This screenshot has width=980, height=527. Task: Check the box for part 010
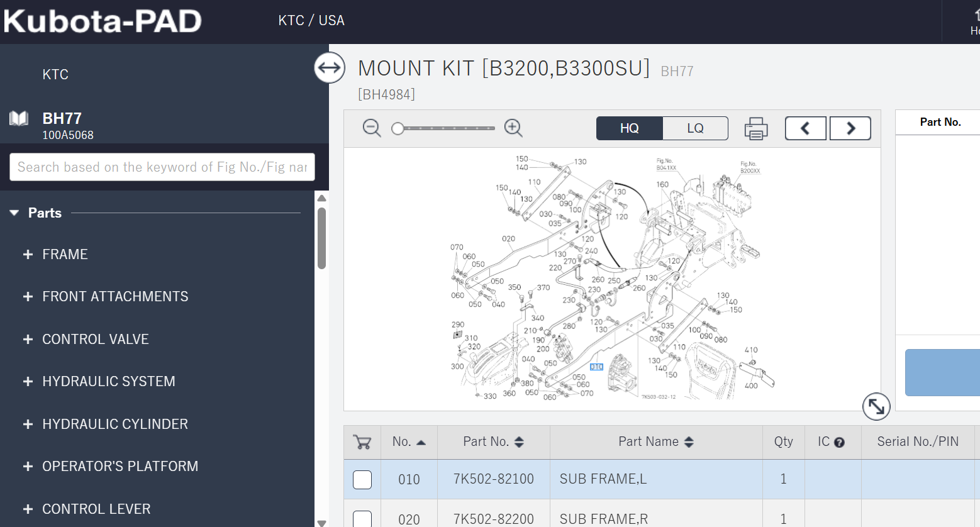point(362,479)
